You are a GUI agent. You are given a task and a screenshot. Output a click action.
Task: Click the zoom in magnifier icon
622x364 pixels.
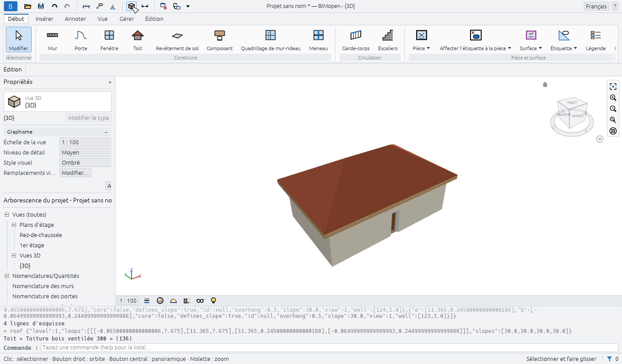pyautogui.click(x=613, y=98)
